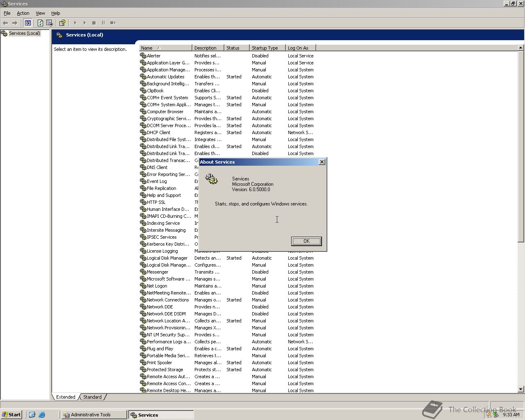525x420 pixels.
Task: Click the Stop Service toolbar icon
Action: pos(94,23)
